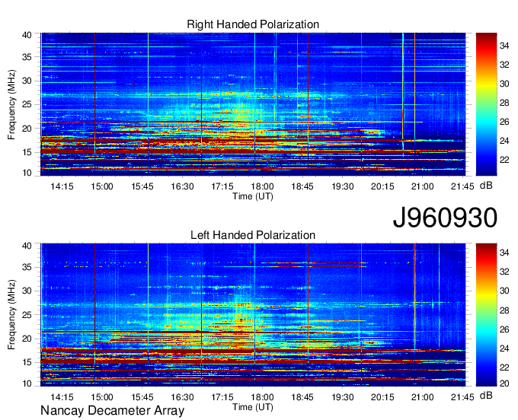The width and height of the screenshot is (518, 420).
Task: Click the "16:30" time tick under Right Handed plot
Action: (182, 186)
